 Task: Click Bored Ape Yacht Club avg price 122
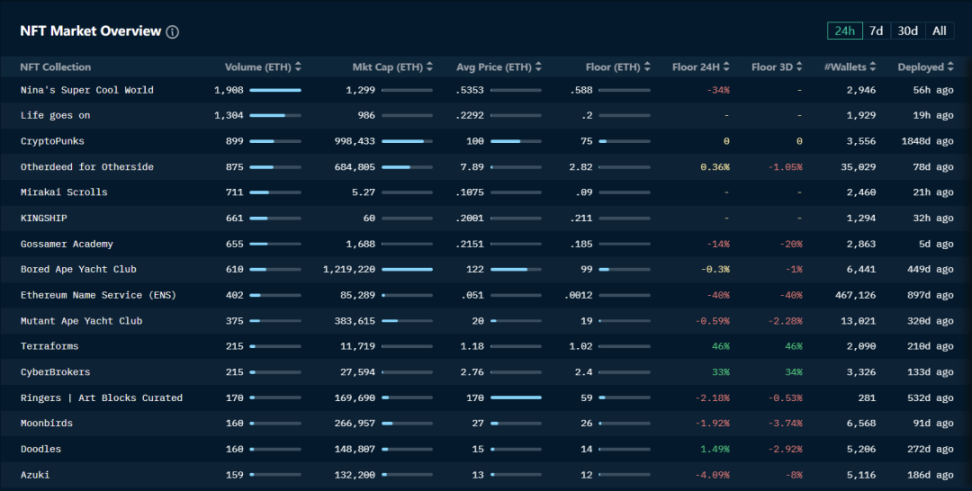(x=475, y=269)
